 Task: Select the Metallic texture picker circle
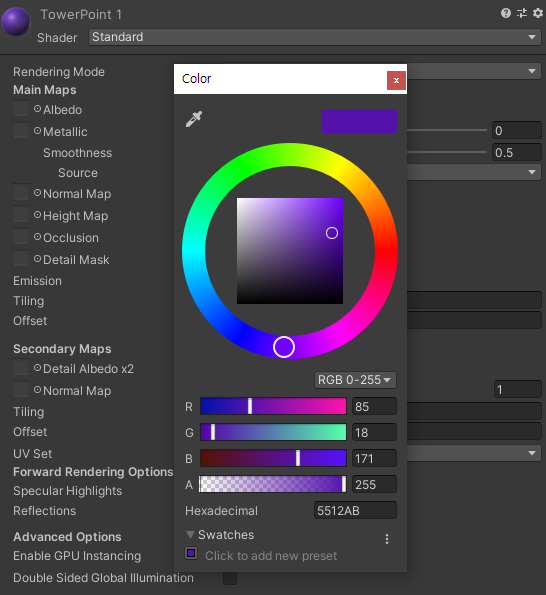(37, 131)
